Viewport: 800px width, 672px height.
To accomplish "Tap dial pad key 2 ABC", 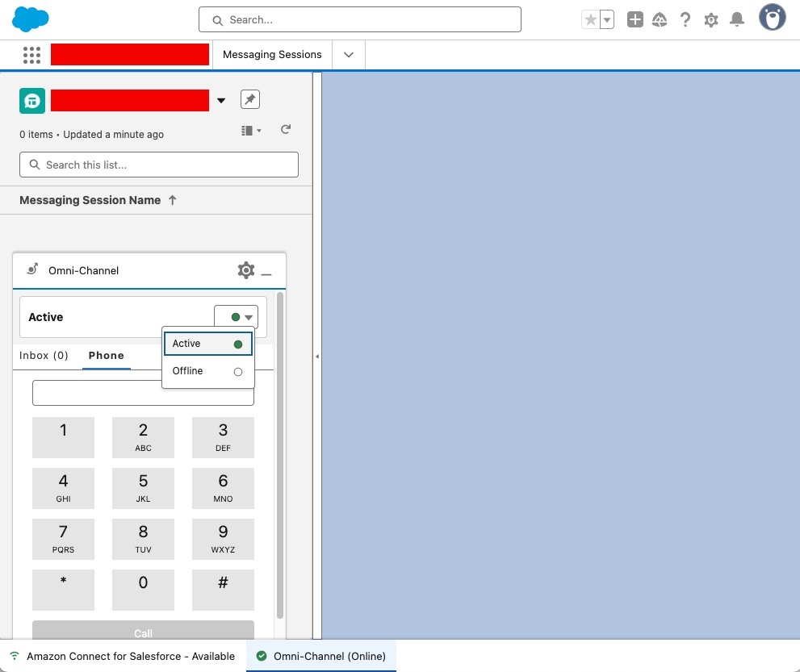I will [143, 437].
